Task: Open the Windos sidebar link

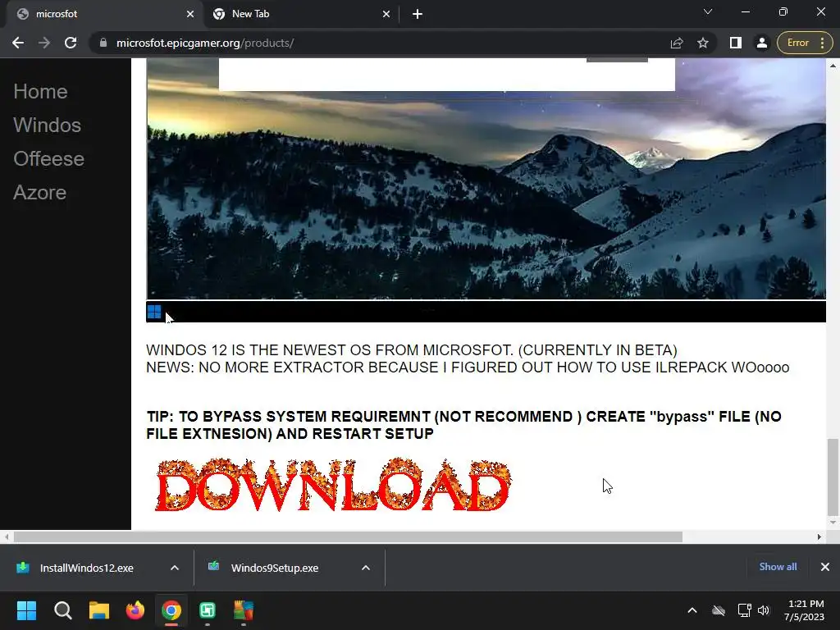Action: tap(47, 126)
